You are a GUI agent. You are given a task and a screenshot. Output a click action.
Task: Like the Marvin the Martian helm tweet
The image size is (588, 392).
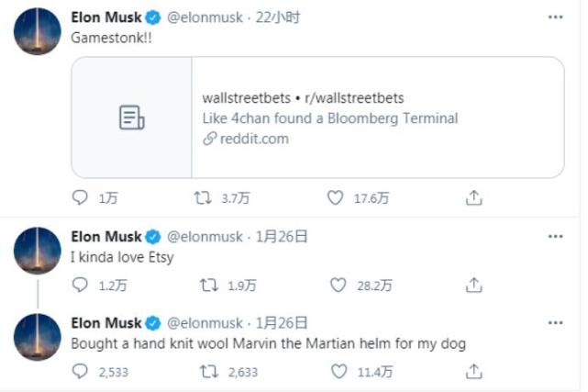pyautogui.click(x=339, y=372)
